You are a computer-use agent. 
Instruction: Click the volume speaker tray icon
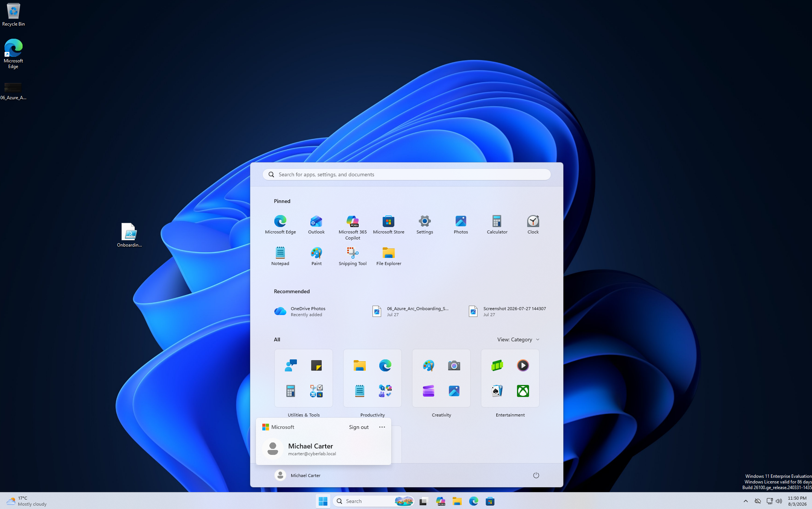[x=779, y=501]
